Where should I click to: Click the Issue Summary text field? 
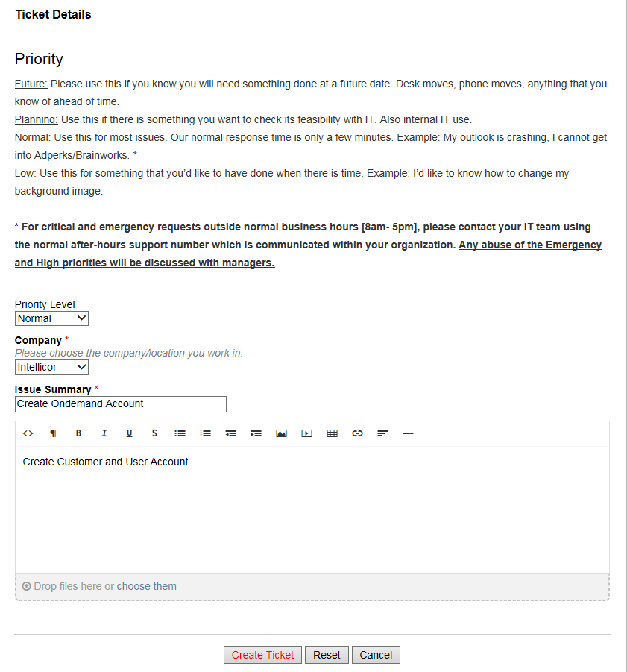[120, 404]
